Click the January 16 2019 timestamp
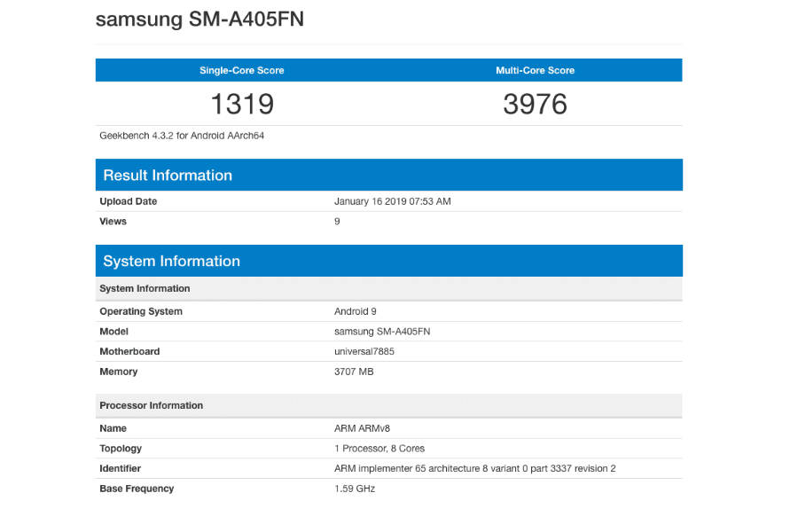 coord(394,201)
